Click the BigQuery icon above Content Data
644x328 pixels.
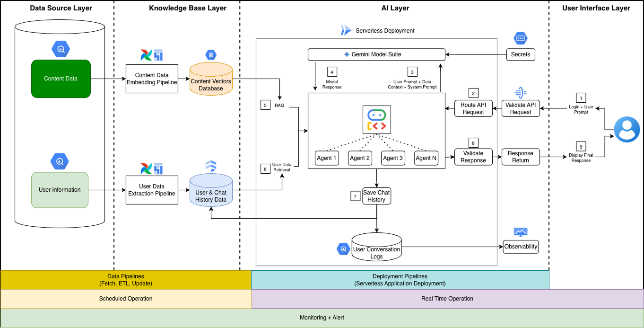(x=61, y=49)
